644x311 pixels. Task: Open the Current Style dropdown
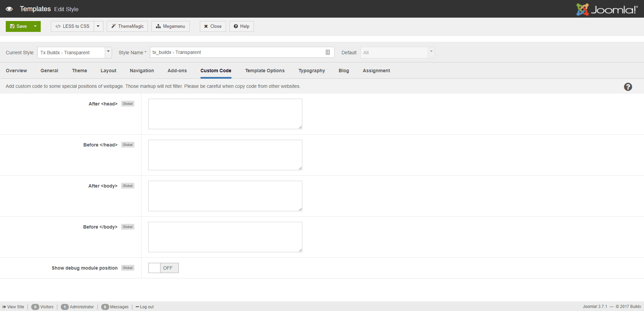click(x=108, y=52)
